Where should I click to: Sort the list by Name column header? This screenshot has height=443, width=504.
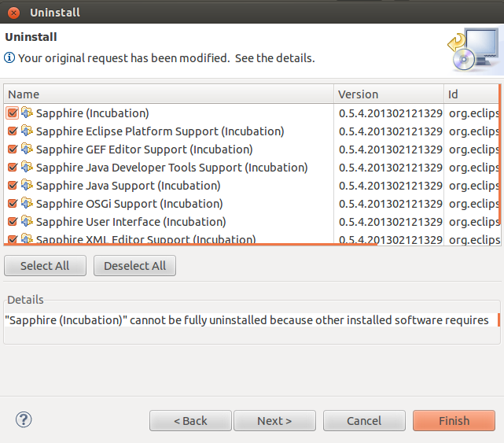(168, 94)
